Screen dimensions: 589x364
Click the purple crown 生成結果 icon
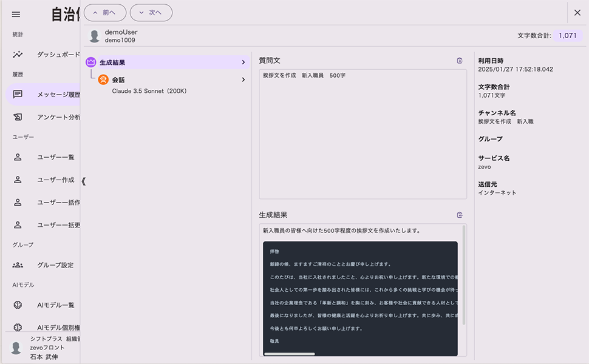click(x=91, y=62)
